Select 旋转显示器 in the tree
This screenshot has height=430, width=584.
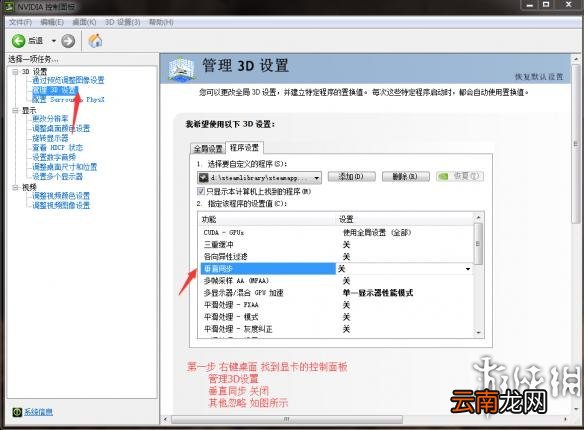coord(50,138)
